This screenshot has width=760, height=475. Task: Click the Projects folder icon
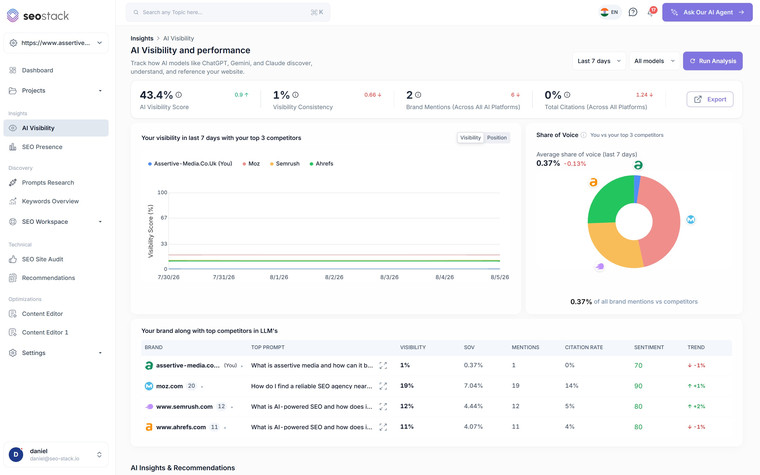[13, 91]
